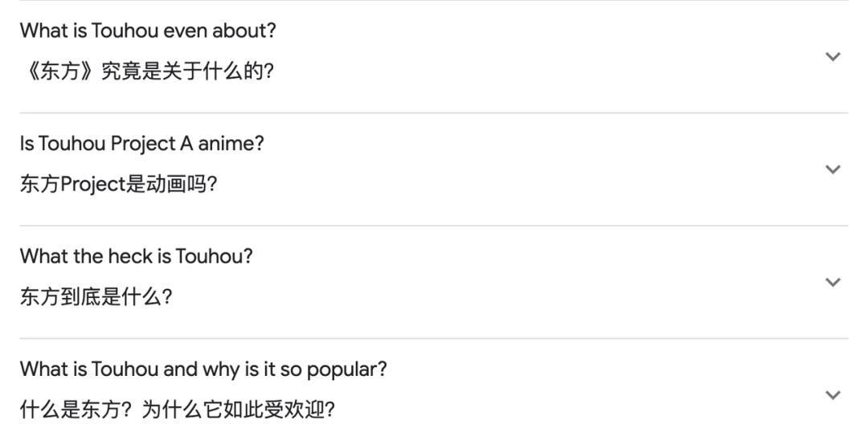Image resolution: width=868 pixels, height=445 pixels.
Task: Expand the 'What is Touhou even about?' question
Action: coord(833,56)
